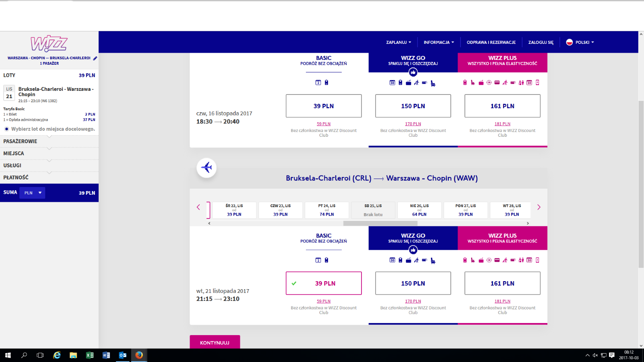Expand the PASAŻEROWIE section

[49, 141]
